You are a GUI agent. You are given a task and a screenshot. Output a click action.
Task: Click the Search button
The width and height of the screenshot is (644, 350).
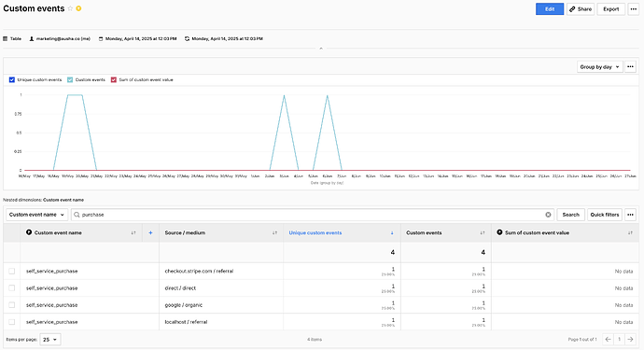tap(570, 215)
